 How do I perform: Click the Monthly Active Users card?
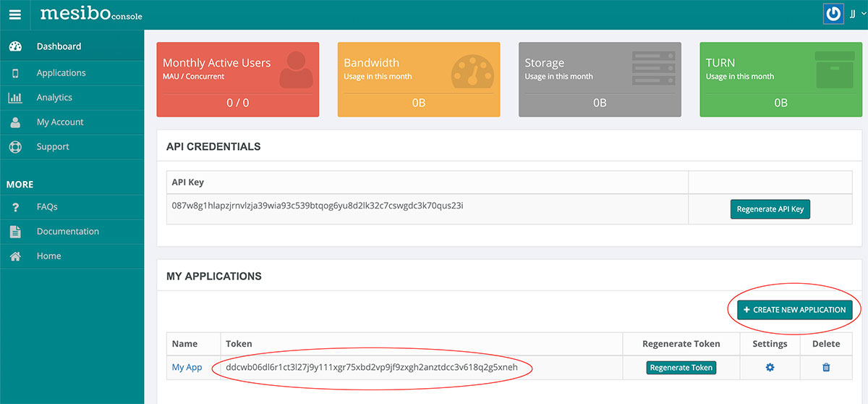237,80
